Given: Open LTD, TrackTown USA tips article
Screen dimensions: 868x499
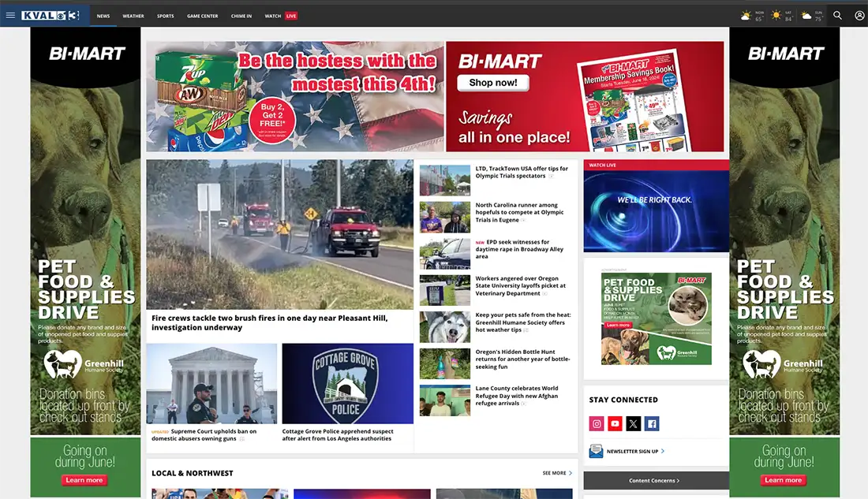Looking at the screenshot, I should tap(522, 172).
